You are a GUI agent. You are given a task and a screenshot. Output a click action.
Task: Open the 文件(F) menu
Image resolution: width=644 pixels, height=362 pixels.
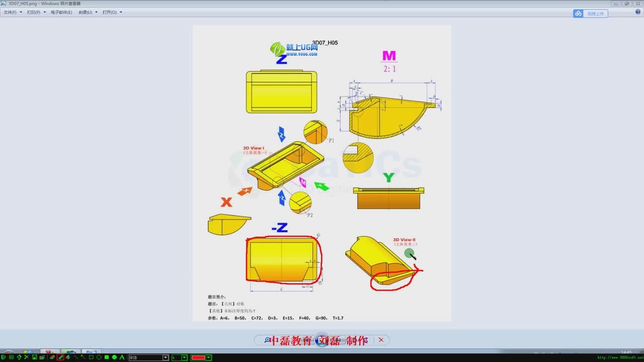[13, 12]
